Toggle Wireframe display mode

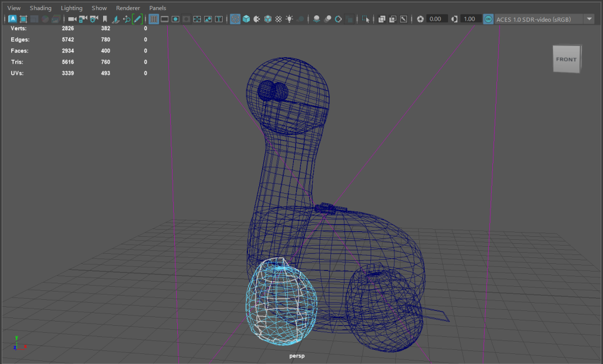(x=235, y=19)
